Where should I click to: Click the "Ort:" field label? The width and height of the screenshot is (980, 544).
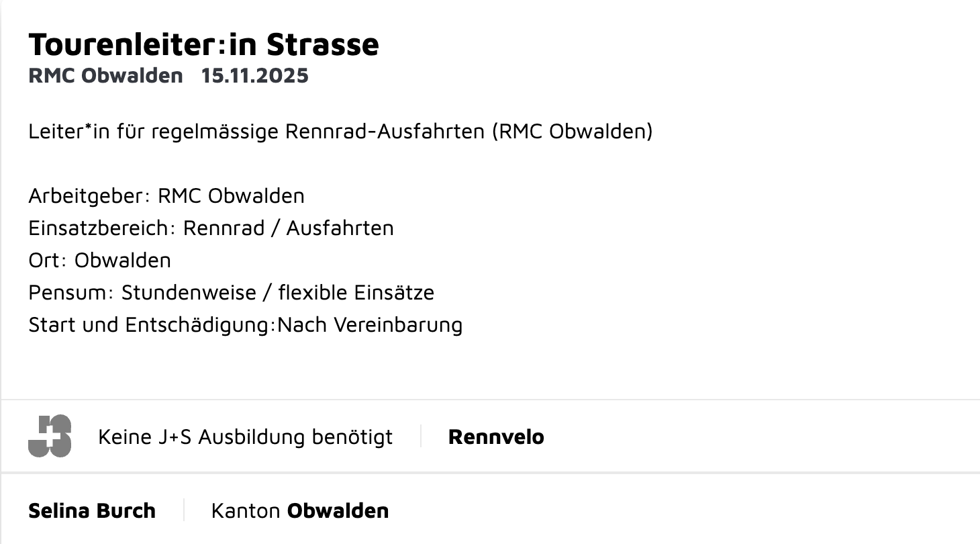(x=48, y=261)
